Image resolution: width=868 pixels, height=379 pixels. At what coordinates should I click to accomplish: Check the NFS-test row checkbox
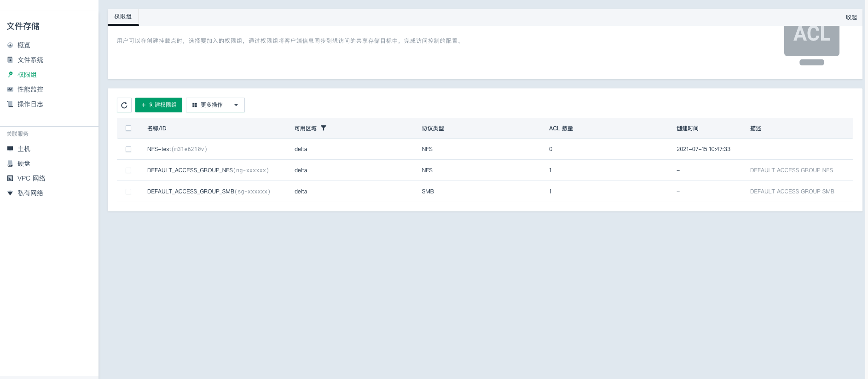click(x=128, y=149)
